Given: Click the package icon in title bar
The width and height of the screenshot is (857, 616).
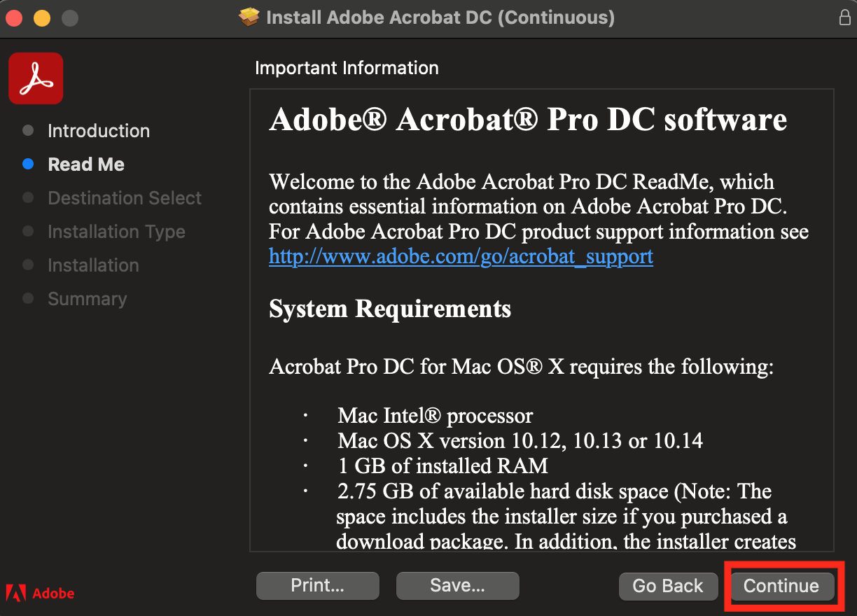Looking at the screenshot, I should pos(249,17).
